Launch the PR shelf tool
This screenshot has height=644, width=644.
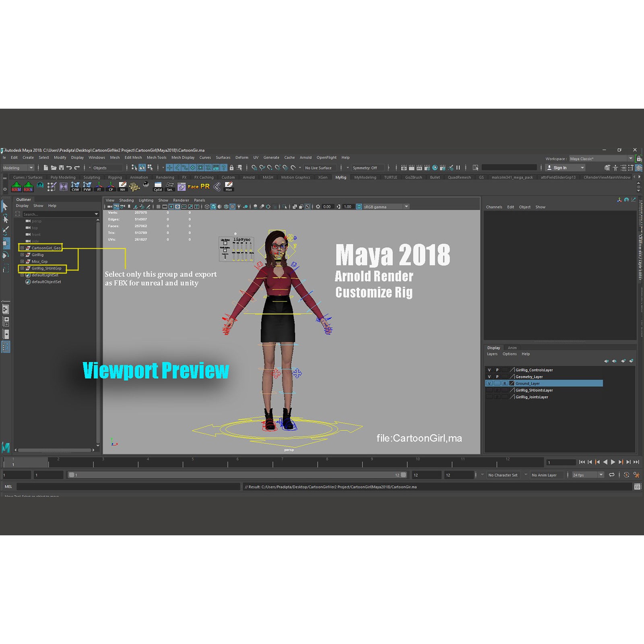coord(205,186)
